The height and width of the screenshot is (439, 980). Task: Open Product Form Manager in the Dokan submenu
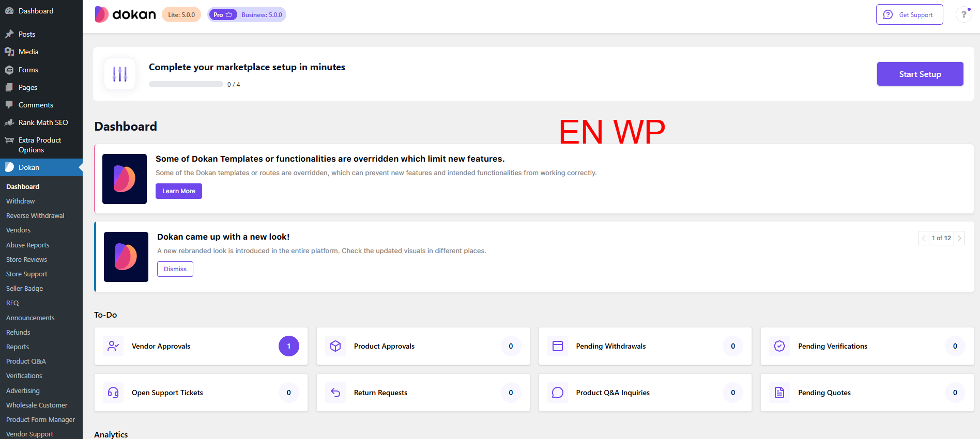click(41, 419)
